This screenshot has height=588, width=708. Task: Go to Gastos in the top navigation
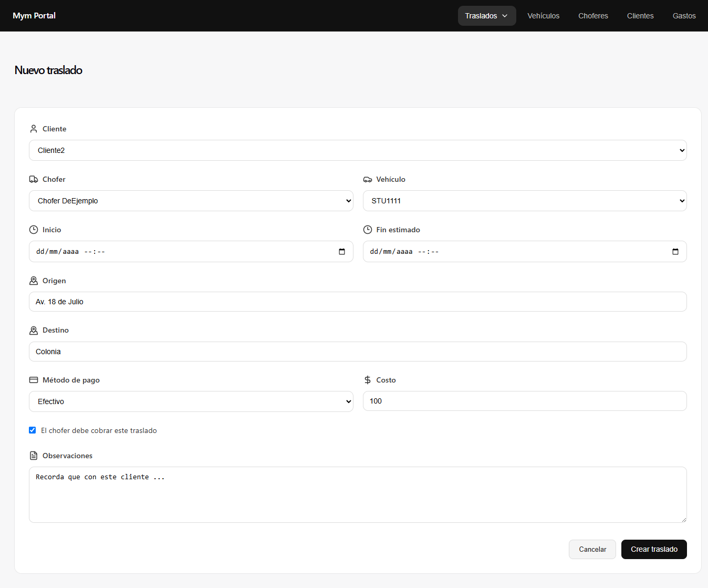click(x=684, y=16)
